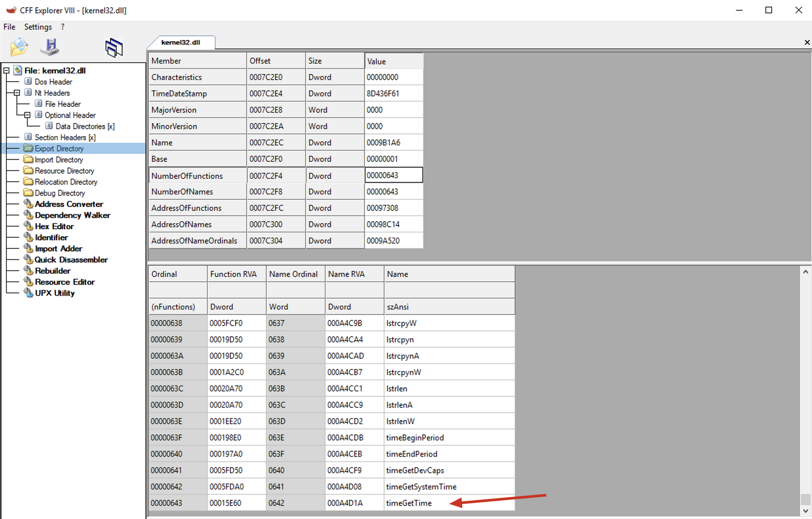
Task: Click the Quick Disassembler tool icon
Action: pos(28,259)
